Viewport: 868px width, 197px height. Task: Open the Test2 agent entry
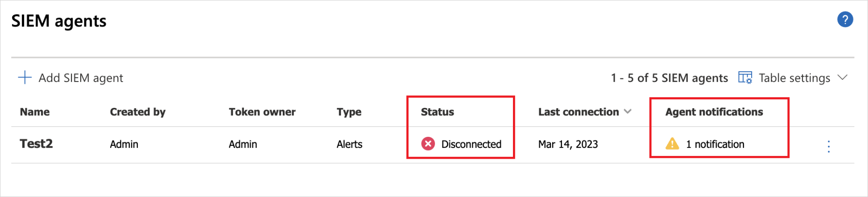coord(36,144)
